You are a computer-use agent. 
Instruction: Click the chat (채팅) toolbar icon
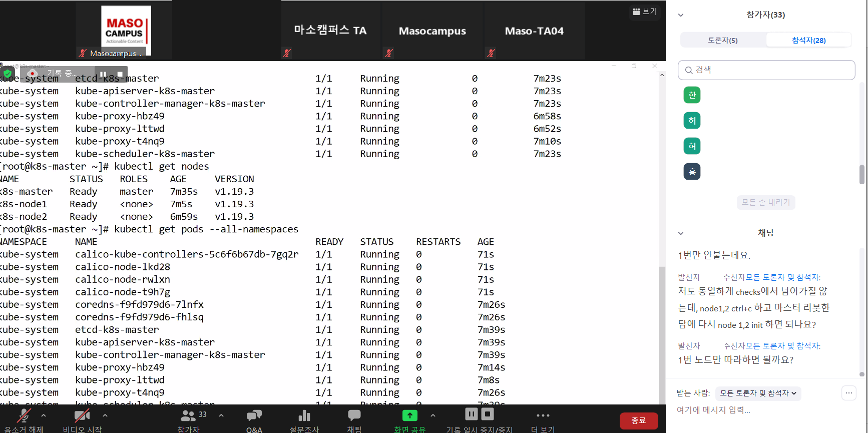pos(354,416)
